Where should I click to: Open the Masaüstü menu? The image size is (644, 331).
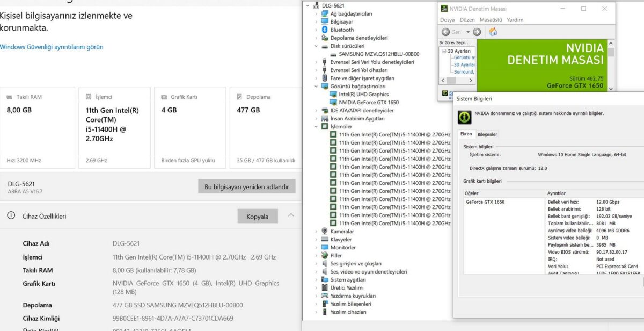point(491,20)
